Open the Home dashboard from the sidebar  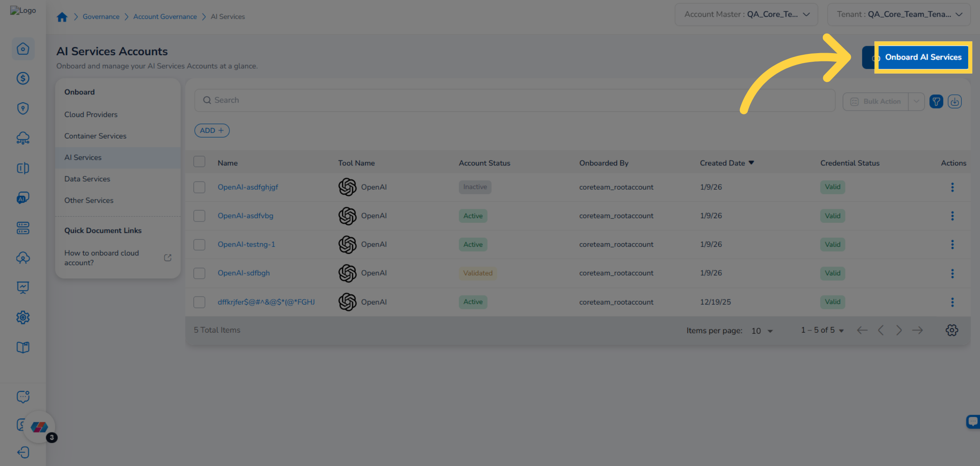click(23, 49)
